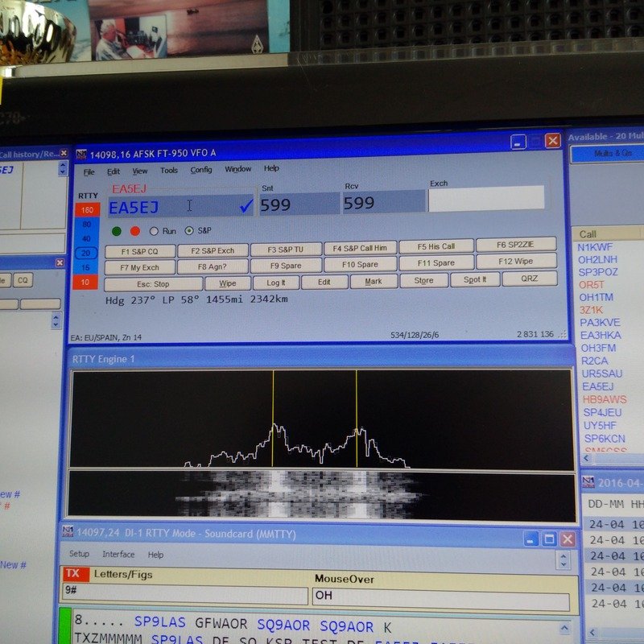Click the empty Exch input field

485,199
